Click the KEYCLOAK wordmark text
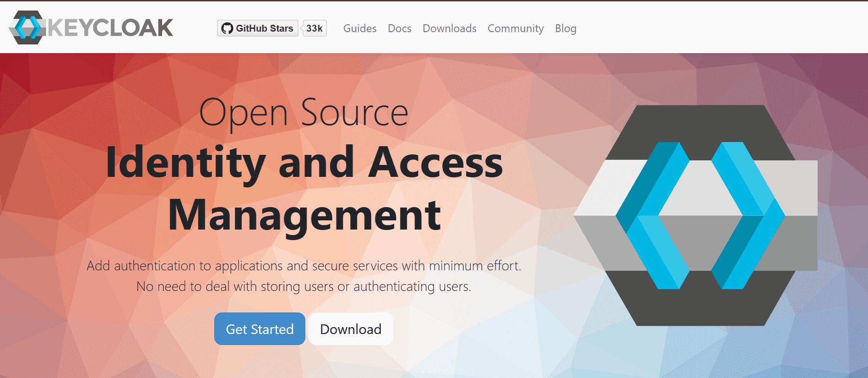The width and height of the screenshot is (868, 378). click(x=110, y=28)
